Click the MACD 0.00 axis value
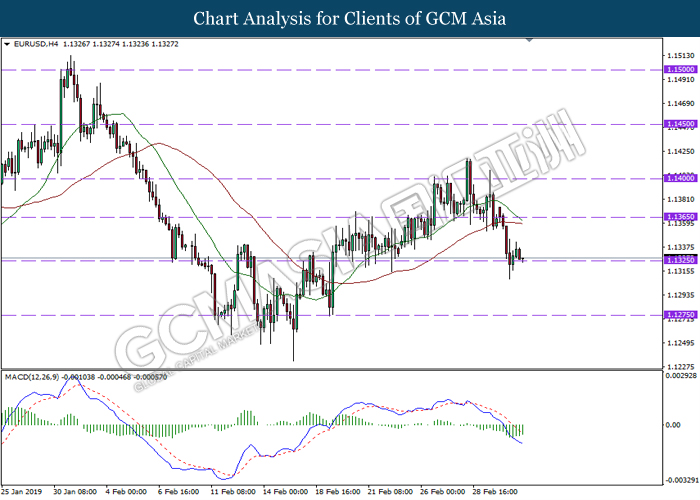Viewport: 700px width, 500px height. tap(673, 425)
